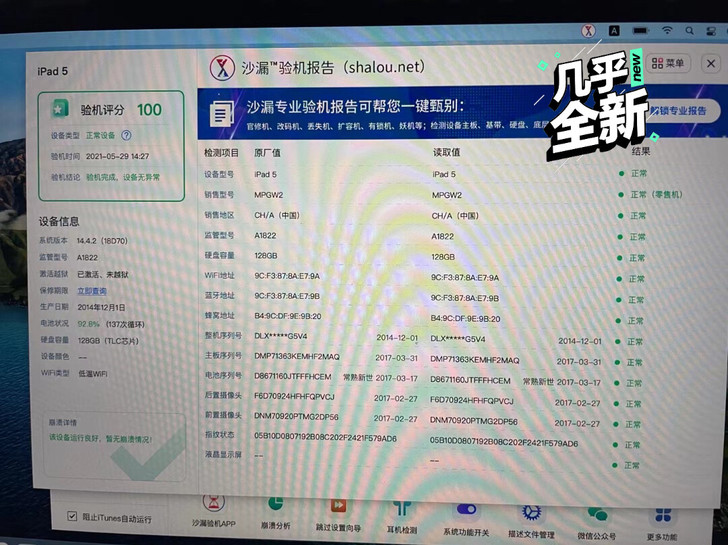Click the crash details message 该设备运行良好
Screen dimensions: 728x545
(x=100, y=439)
